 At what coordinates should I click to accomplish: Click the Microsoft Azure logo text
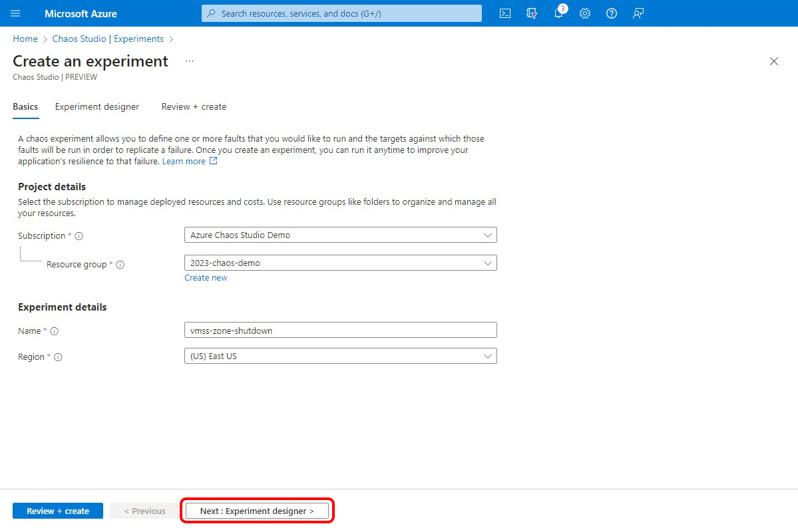[81, 14]
